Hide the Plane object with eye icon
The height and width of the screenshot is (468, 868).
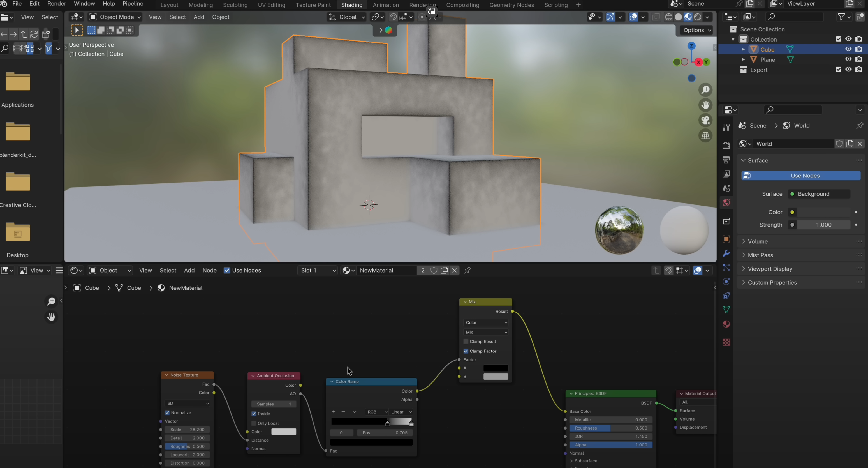[848, 59]
